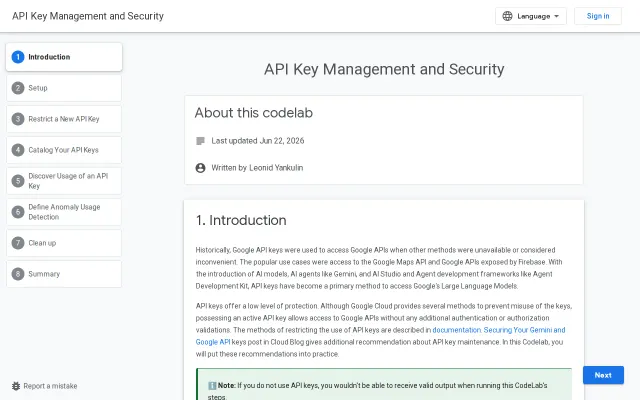
Task: Open the Language dropdown arrow
Action: (x=556, y=16)
